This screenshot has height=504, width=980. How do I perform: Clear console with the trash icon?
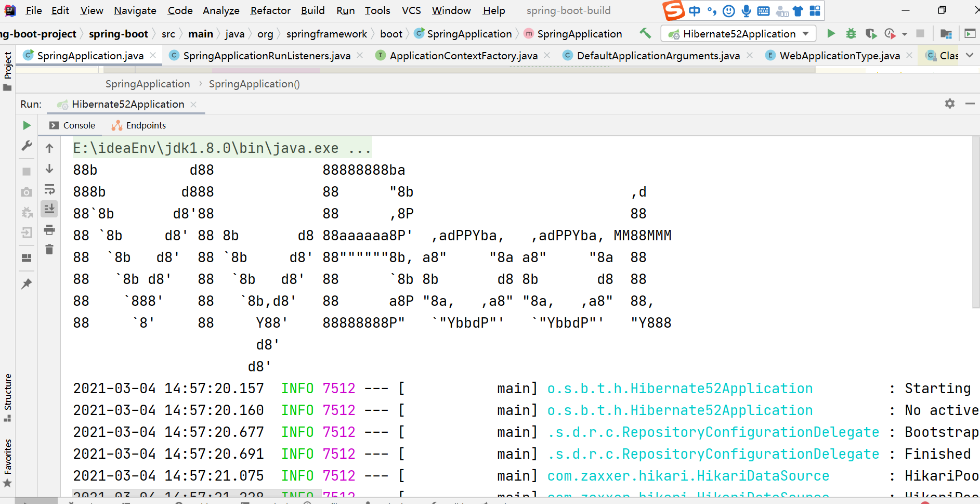click(x=49, y=250)
